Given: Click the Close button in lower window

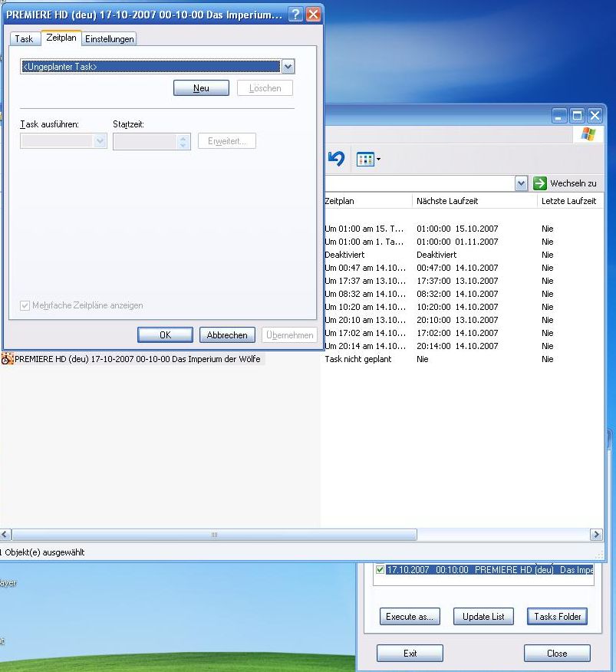Looking at the screenshot, I should tap(557, 653).
